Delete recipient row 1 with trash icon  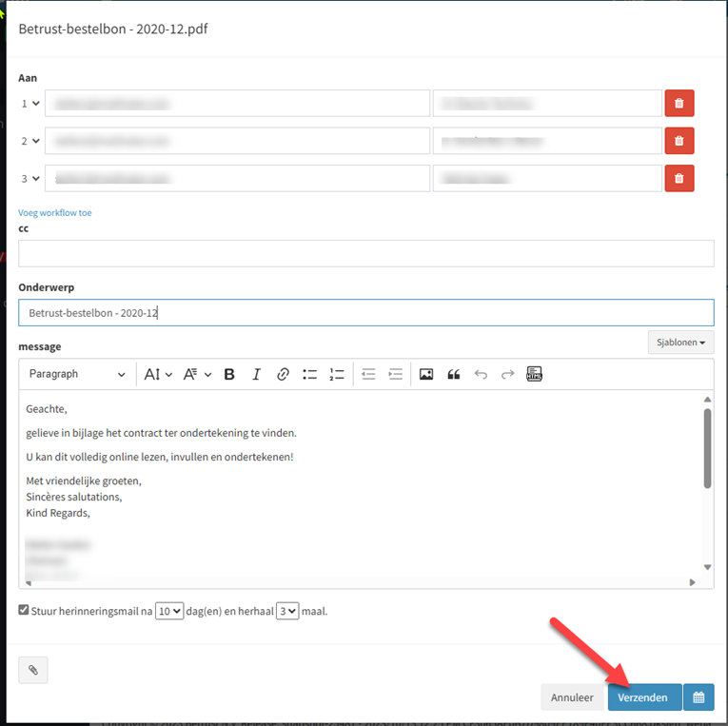pyautogui.click(x=679, y=103)
